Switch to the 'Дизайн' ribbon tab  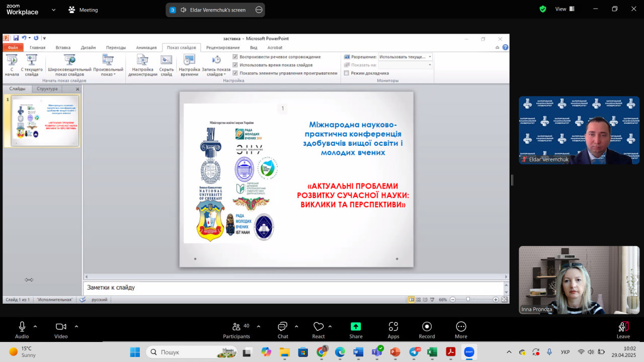pos(88,48)
